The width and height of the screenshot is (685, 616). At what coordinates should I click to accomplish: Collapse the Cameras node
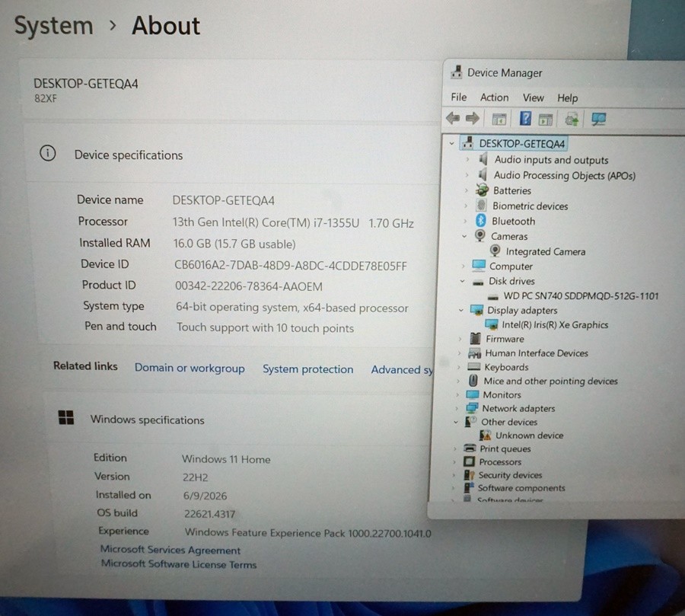pyautogui.click(x=464, y=236)
